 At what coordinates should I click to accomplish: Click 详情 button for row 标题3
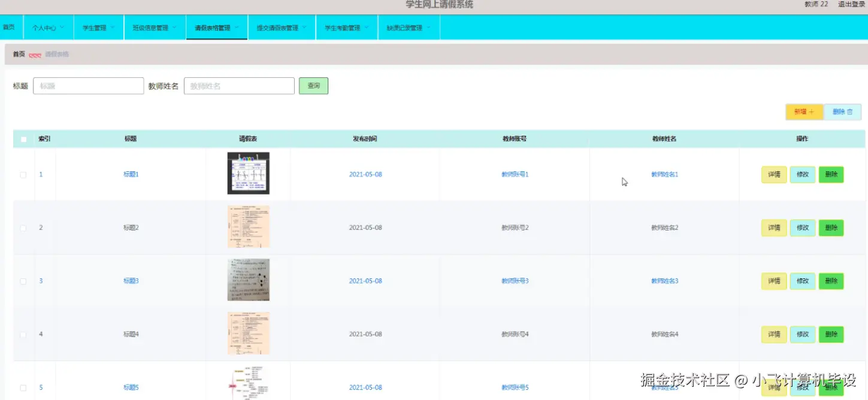774,281
